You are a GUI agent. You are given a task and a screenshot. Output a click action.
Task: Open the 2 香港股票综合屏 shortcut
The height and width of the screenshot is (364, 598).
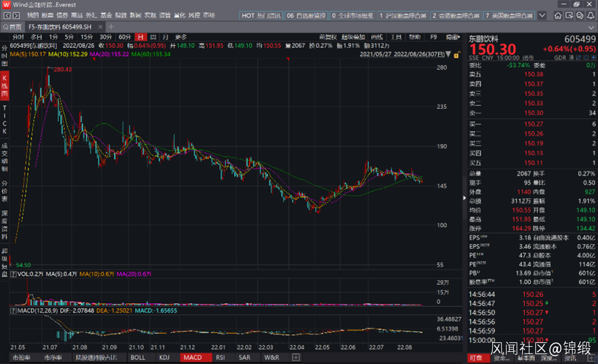point(456,15)
